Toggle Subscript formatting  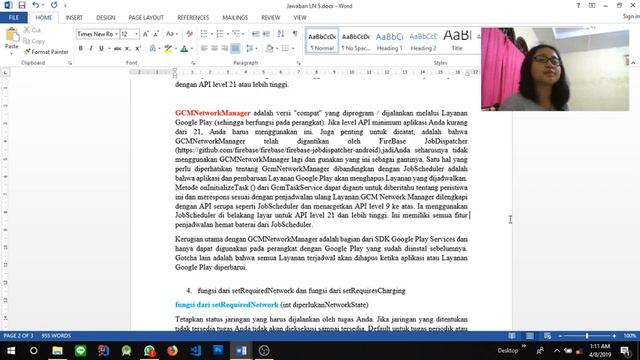(x=128, y=48)
